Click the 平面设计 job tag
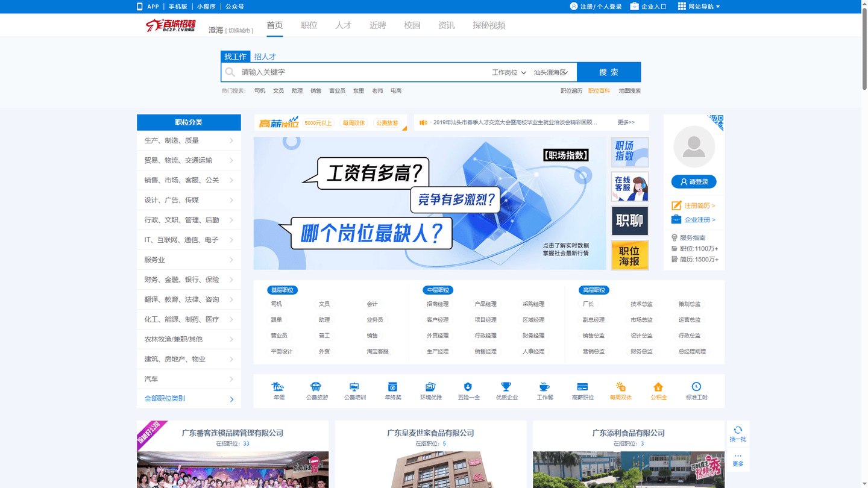 (x=281, y=351)
